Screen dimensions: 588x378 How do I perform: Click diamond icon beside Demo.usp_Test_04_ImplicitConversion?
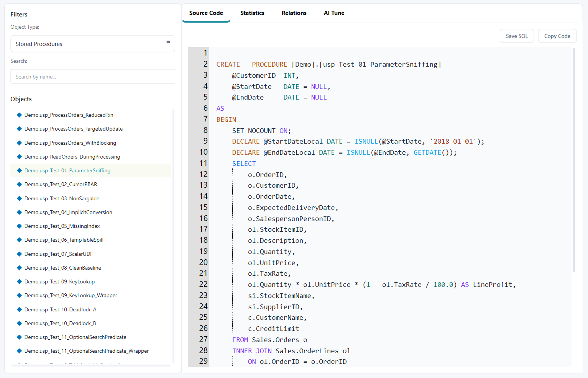[x=19, y=212]
